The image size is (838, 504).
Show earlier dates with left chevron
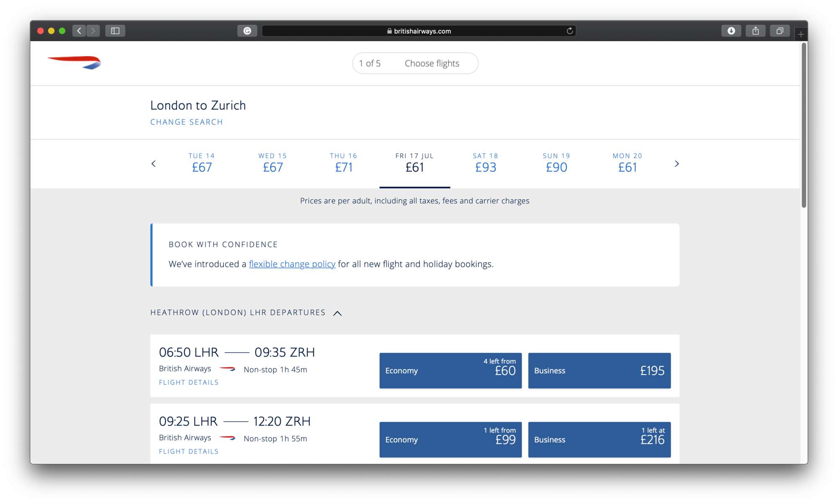point(153,164)
